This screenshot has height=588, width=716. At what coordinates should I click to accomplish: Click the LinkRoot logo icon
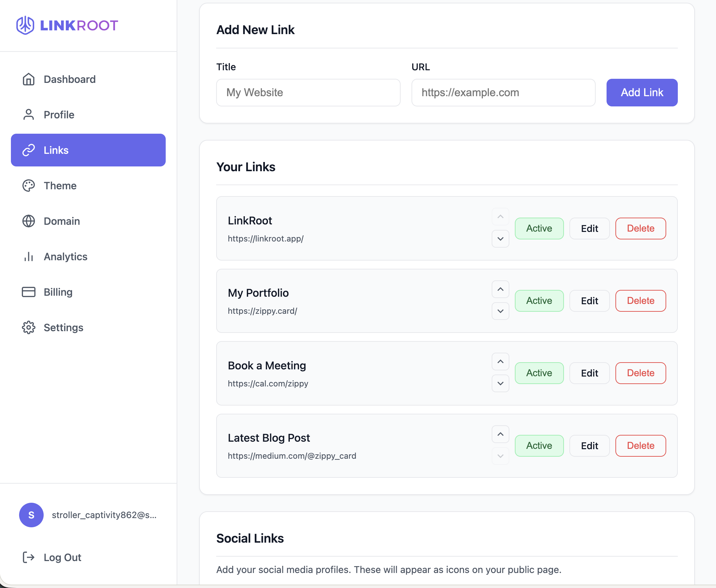click(25, 25)
